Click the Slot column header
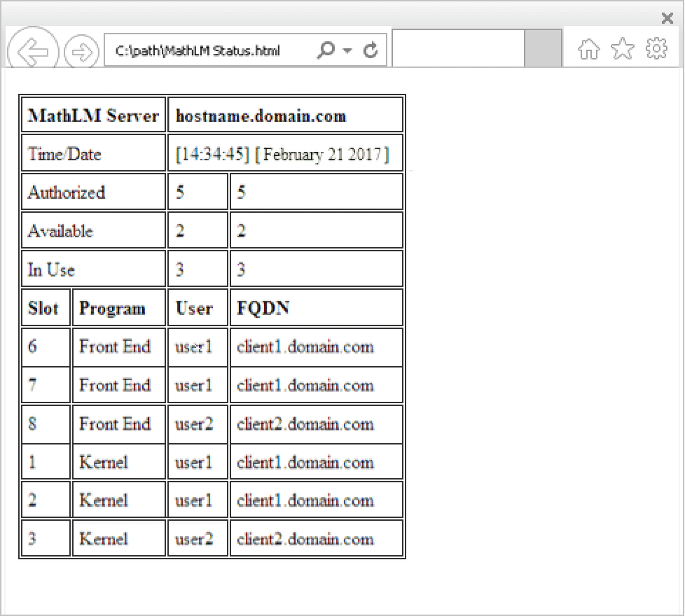The height and width of the screenshot is (616, 685). [x=46, y=309]
